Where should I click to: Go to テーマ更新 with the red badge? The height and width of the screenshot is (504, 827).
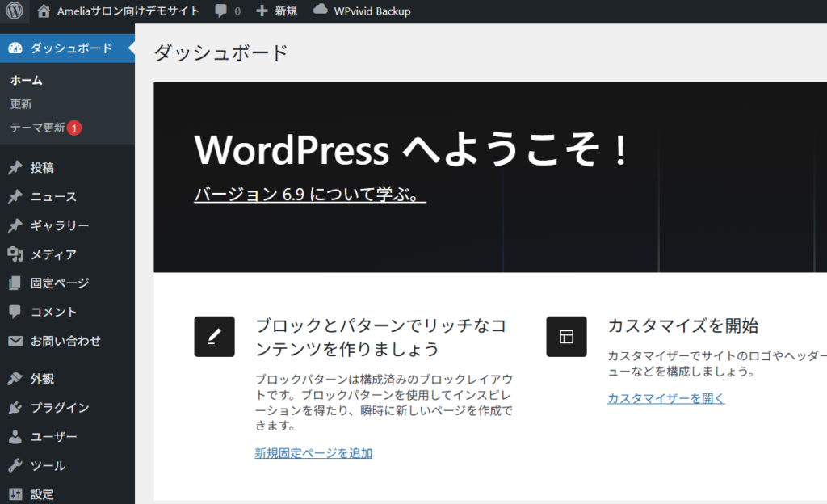[x=38, y=128]
